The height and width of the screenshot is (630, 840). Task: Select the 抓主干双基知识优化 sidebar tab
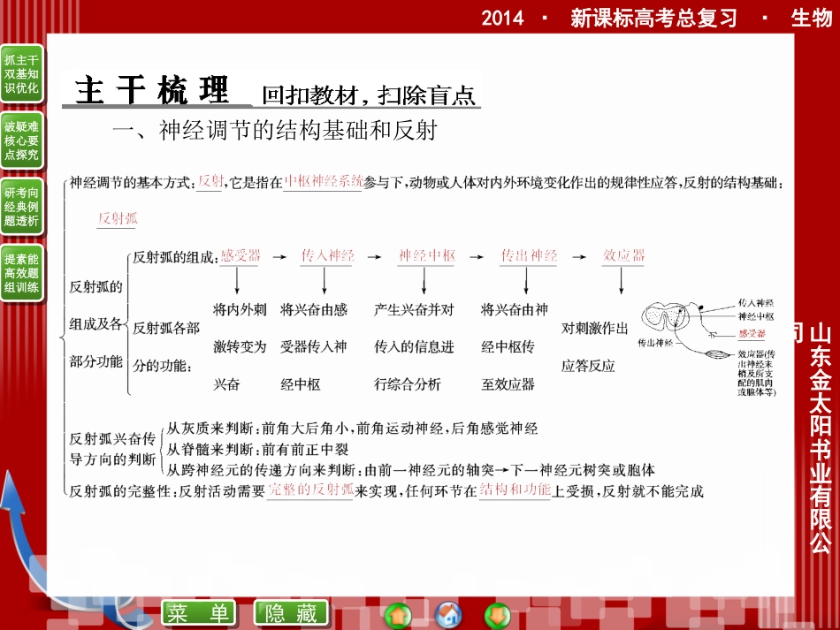click(x=21, y=74)
